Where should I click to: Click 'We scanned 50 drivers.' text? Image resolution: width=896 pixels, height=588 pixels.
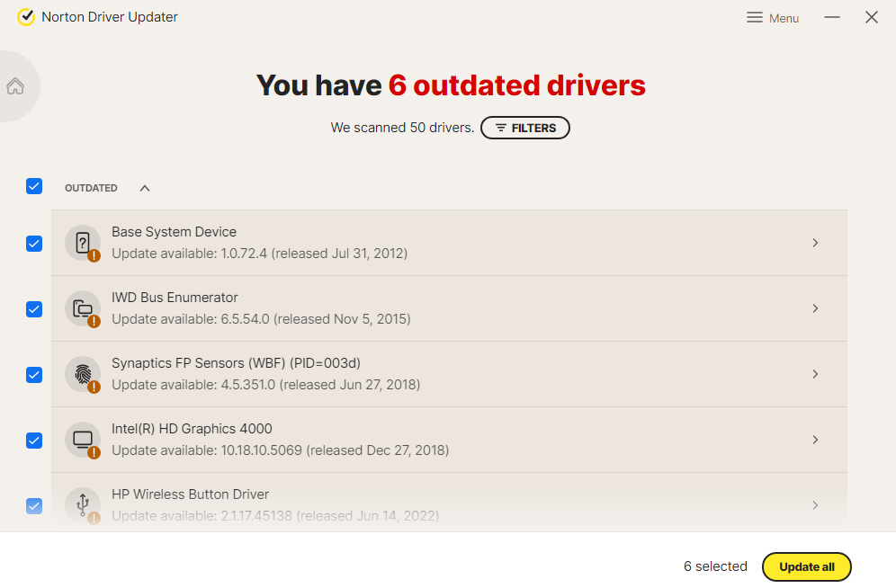click(402, 128)
